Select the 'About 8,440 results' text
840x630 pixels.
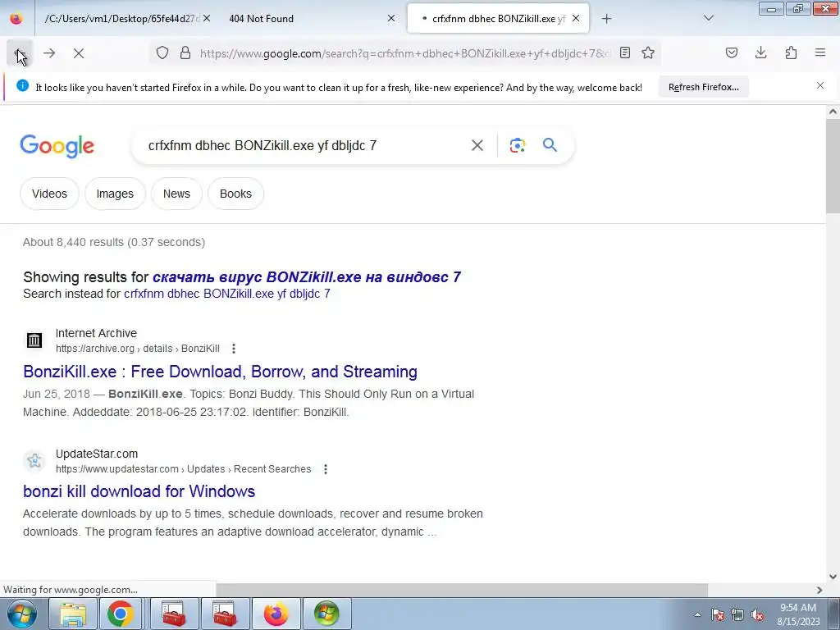coord(73,242)
